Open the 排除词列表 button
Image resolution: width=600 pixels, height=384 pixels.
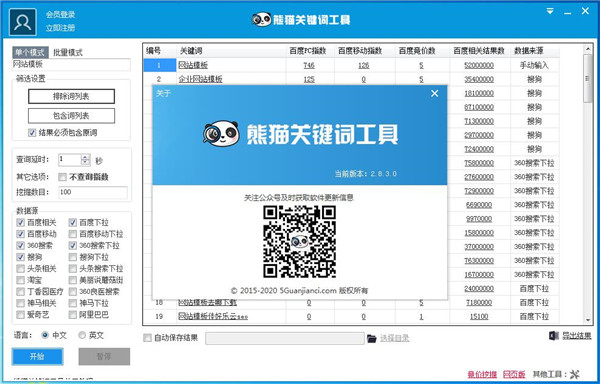point(71,96)
